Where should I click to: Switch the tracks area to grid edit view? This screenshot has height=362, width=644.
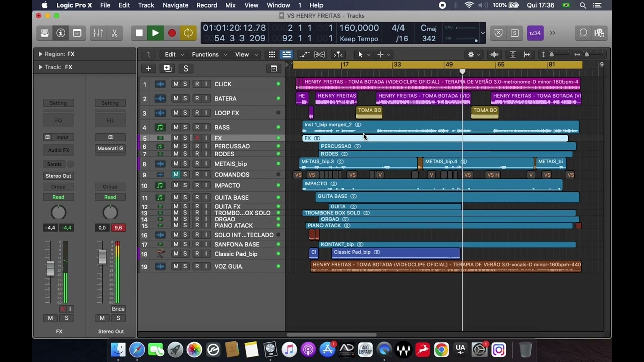point(272,54)
